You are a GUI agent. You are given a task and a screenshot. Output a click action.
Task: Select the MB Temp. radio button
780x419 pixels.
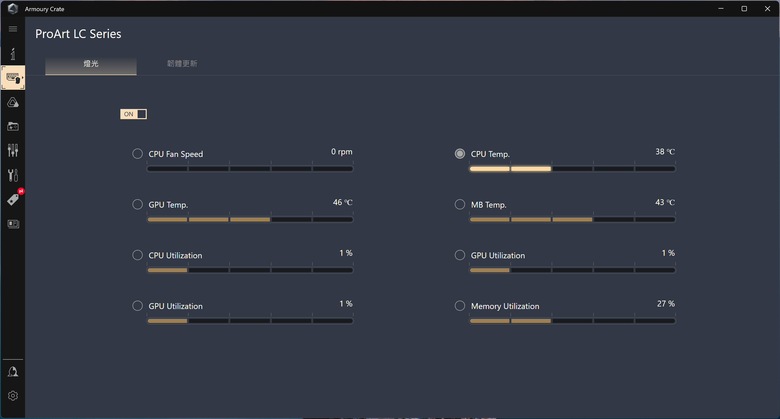pyautogui.click(x=460, y=205)
